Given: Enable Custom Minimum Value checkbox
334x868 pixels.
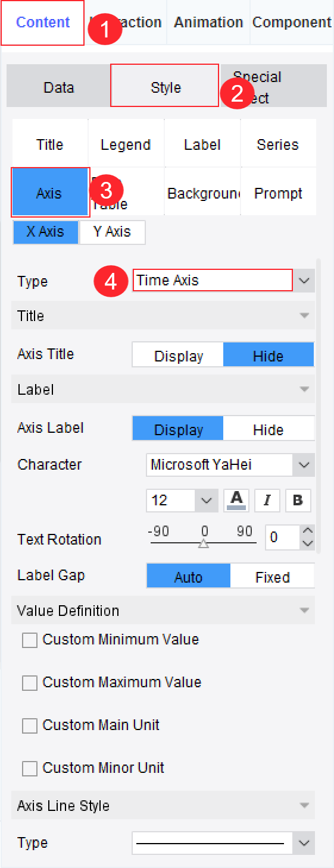Looking at the screenshot, I should point(29,640).
